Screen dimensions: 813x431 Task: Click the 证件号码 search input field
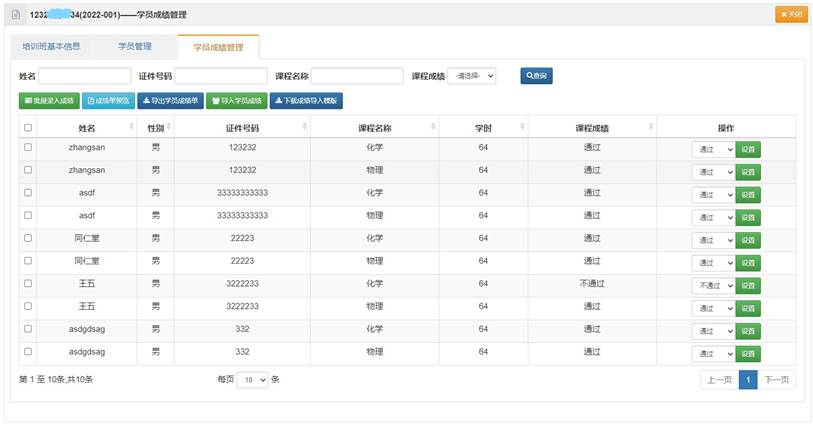[x=221, y=76]
